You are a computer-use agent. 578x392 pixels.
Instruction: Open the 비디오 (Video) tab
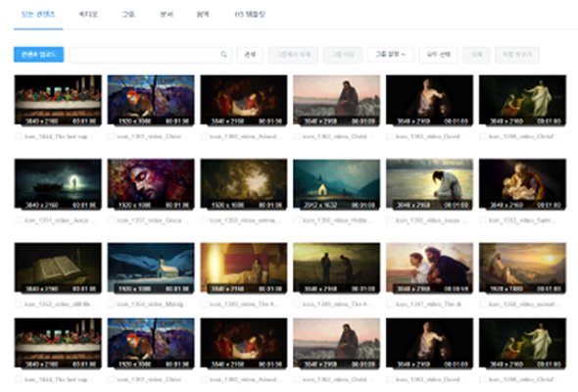[88, 15]
